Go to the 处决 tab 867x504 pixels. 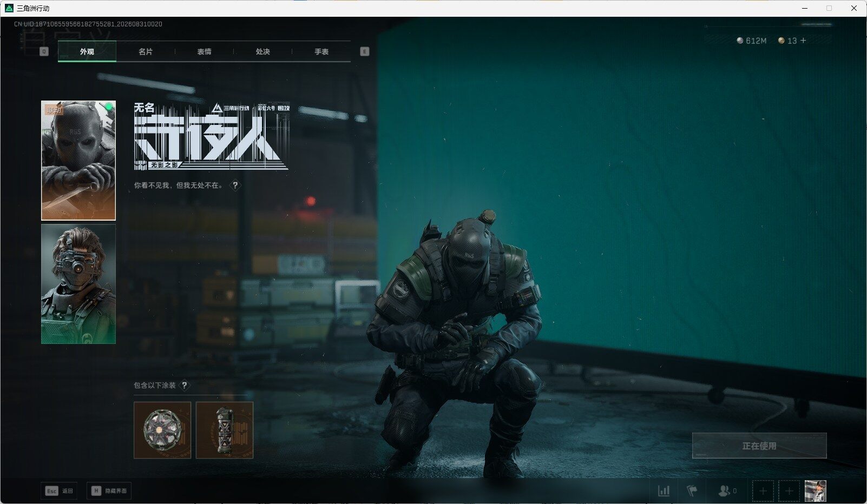[x=262, y=51]
